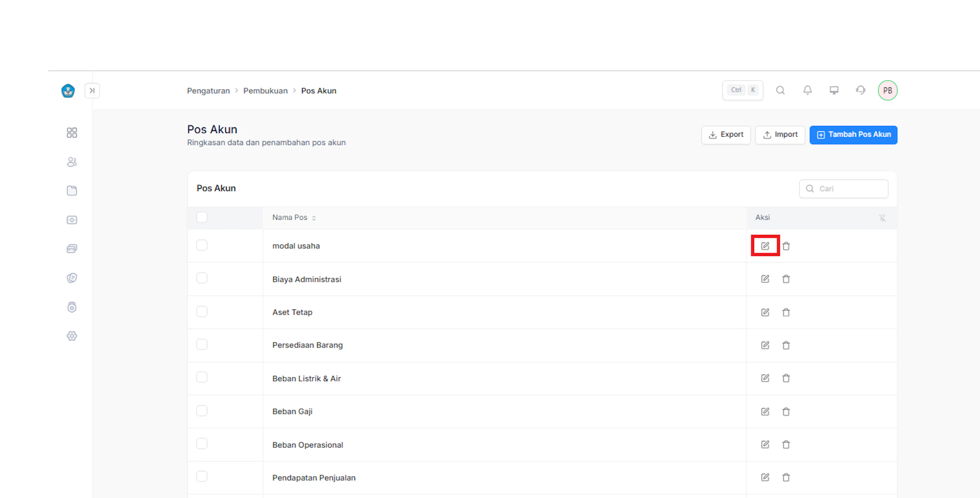Image resolution: width=980 pixels, height=498 pixels.
Task: Open the coin savings icon in sidebar
Action: pyautogui.click(x=72, y=278)
